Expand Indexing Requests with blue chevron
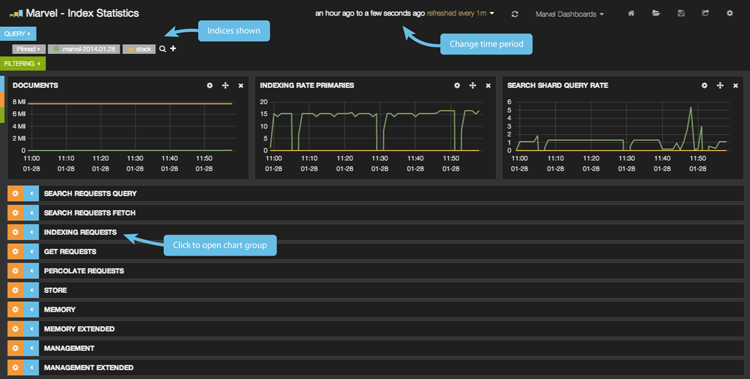 31,232
